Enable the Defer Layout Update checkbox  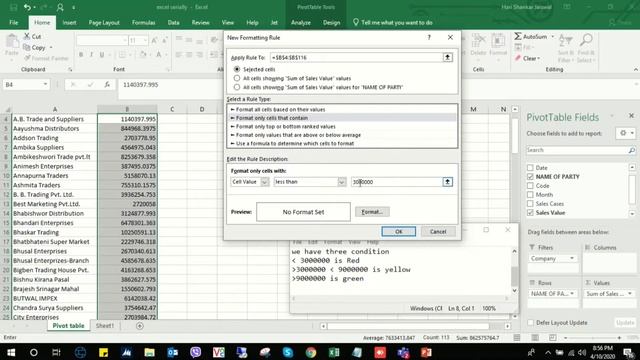[530, 322]
